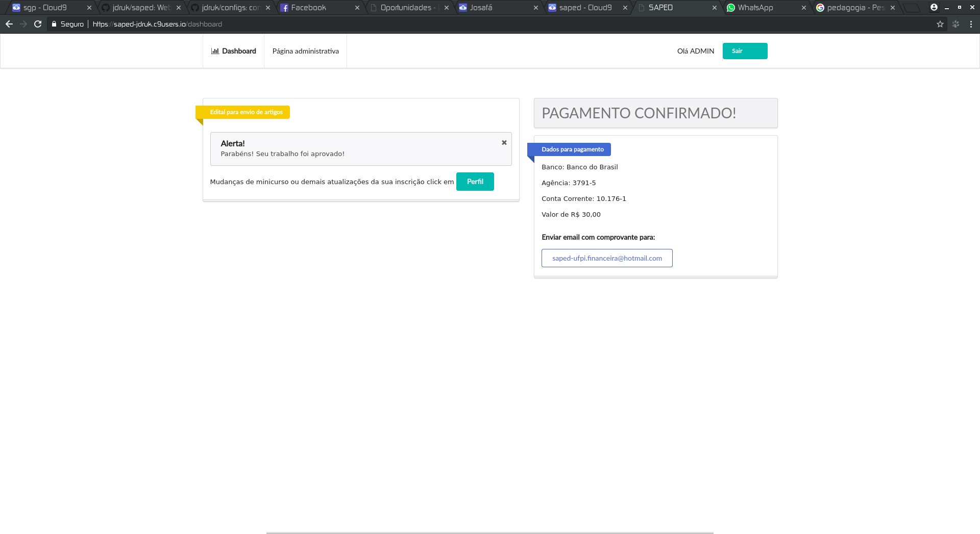
Task: Close the Facebook tab
Action: (x=357, y=8)
